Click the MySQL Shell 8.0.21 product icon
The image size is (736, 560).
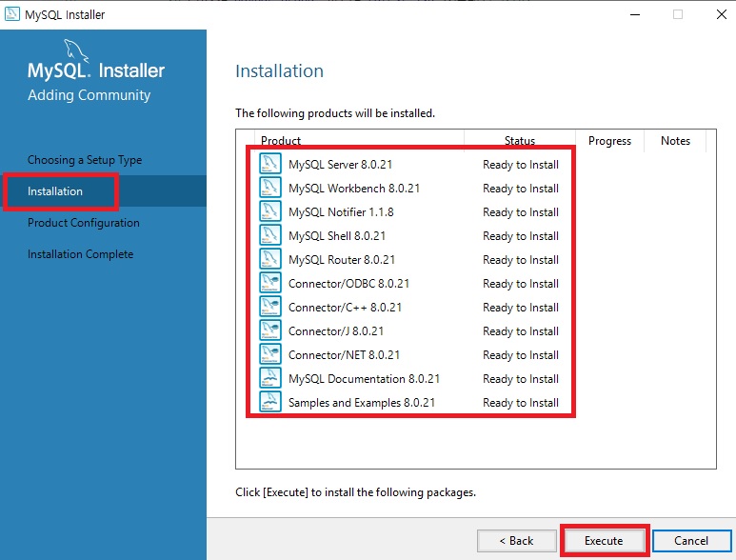coord(270,235)
